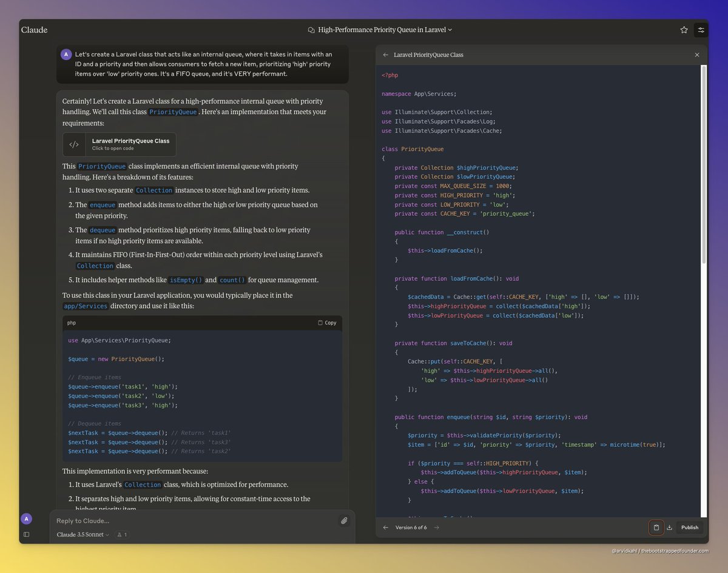This screenshot has width=728, height=573.
Task: Open the Laravel PriorityQueue Class artifact card
Action: (x=120, y=144)
